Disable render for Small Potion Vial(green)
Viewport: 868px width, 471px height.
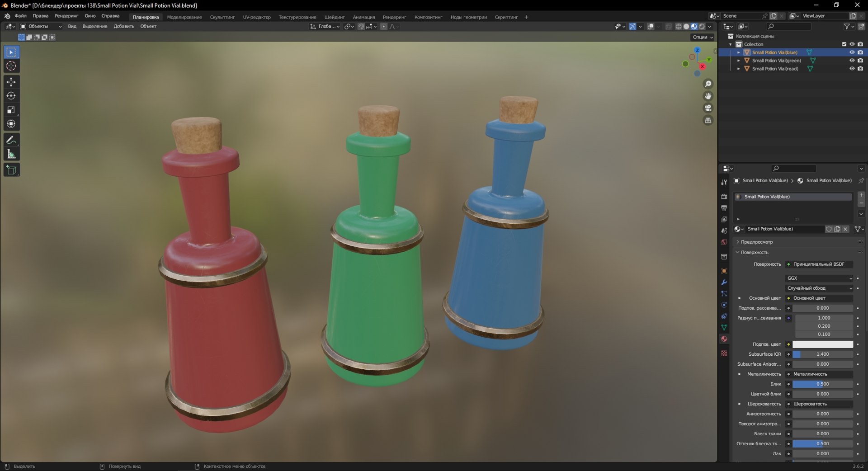point(860,61)
